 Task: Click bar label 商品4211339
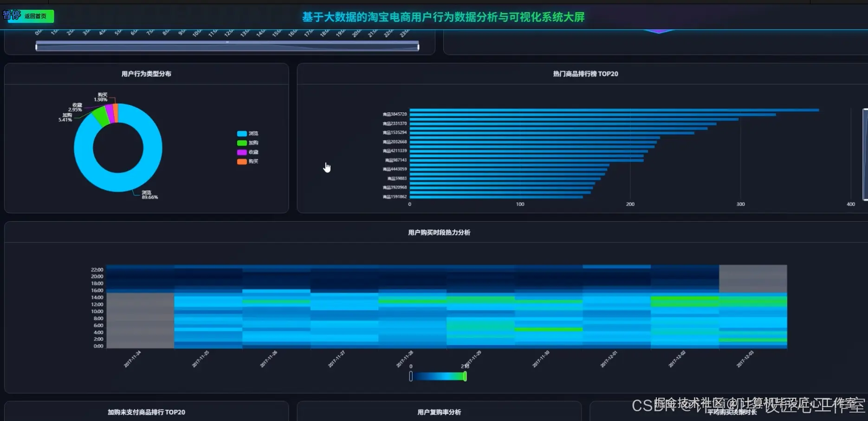pos(395,151)
